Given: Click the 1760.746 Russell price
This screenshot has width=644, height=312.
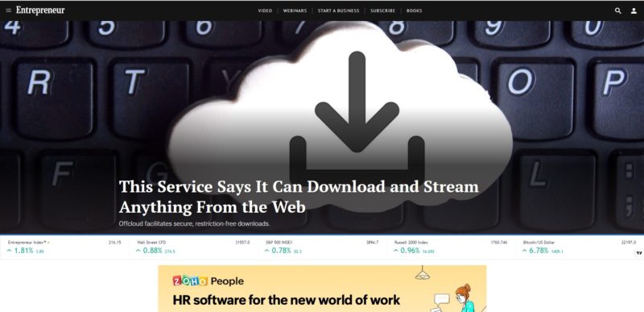Looking at the screenshot, I should [498, 243].
